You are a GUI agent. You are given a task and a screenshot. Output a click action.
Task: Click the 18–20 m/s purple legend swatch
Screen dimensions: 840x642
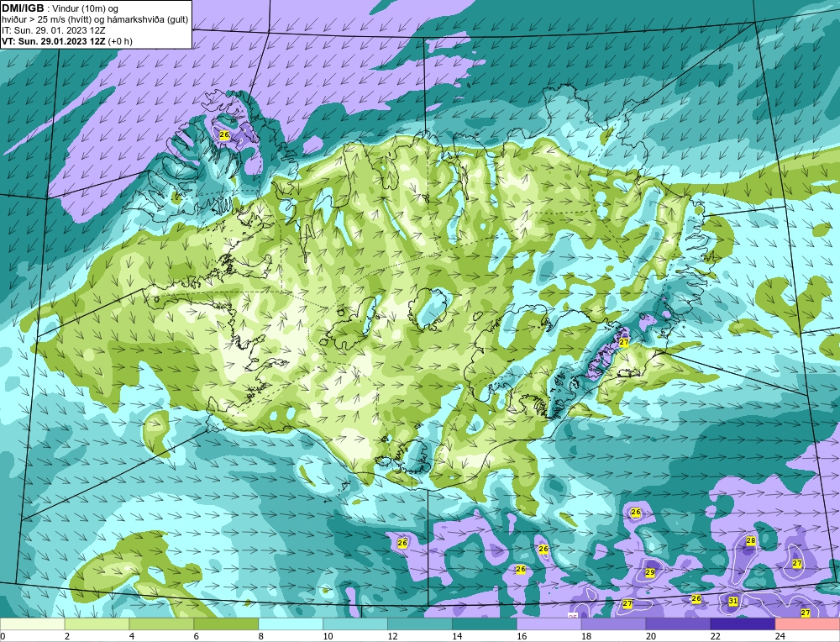tap(613, 624)
